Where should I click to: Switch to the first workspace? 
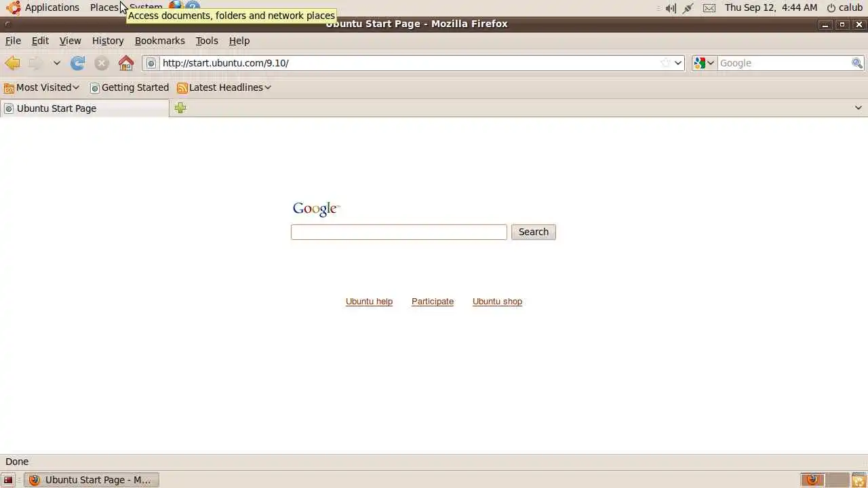pyautogui.click(x=812, y=480)
